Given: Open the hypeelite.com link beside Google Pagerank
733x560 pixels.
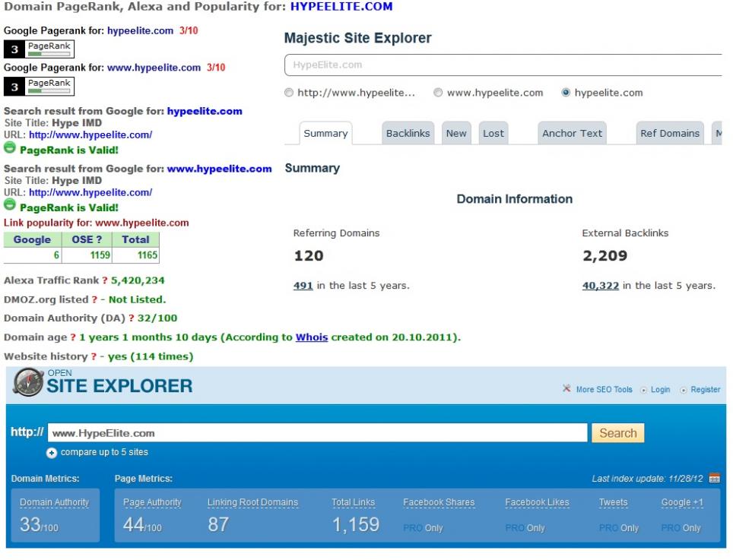Looking at the screenshot, I should point(140,31).
